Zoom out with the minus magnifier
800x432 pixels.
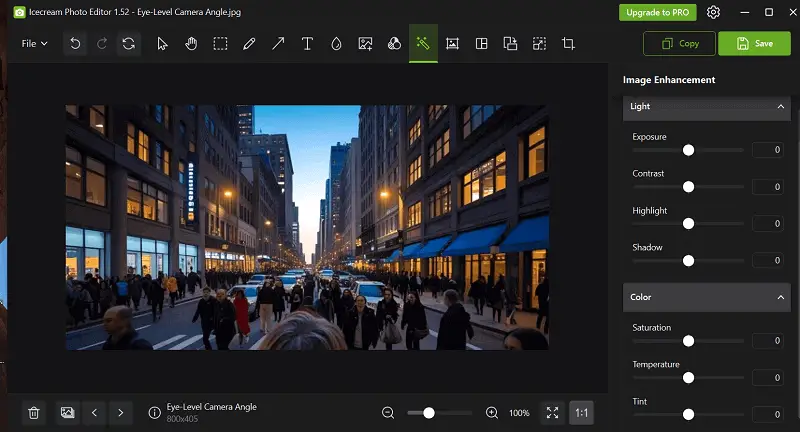tap(388, 413)
